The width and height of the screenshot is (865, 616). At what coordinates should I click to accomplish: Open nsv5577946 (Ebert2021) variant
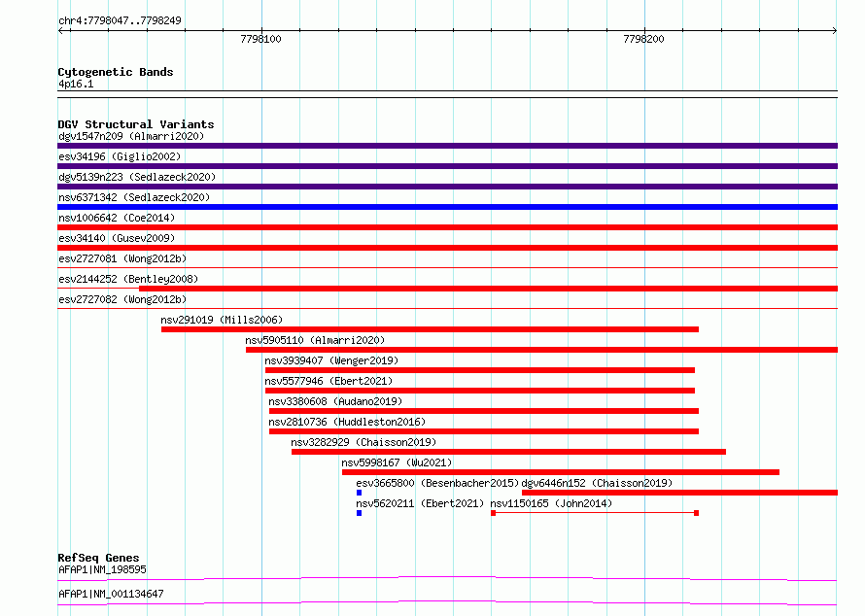click(329, 381)
